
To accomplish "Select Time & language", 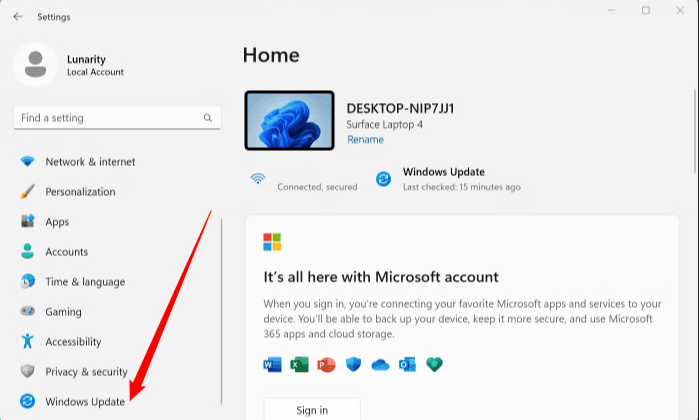I will point(85,282).
